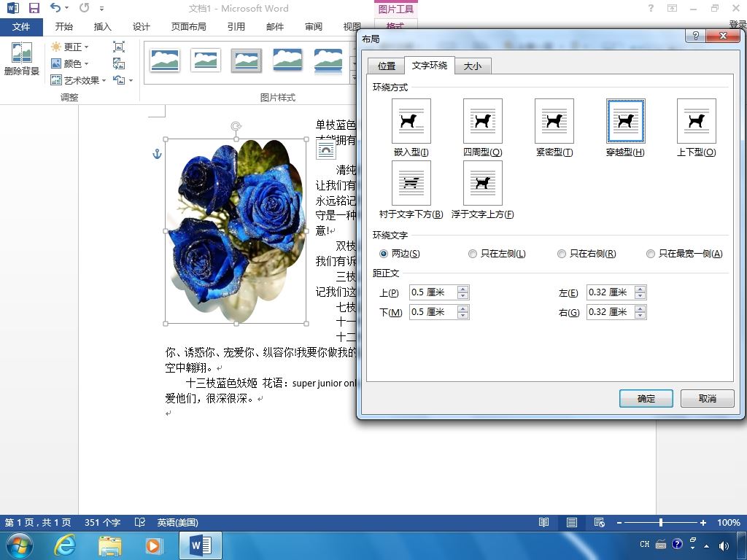Image resolution: width=747 pixels, height=560 pixels.
Task: Open the quick access toolbar customize arrow
Action: (x=101, y=9)
